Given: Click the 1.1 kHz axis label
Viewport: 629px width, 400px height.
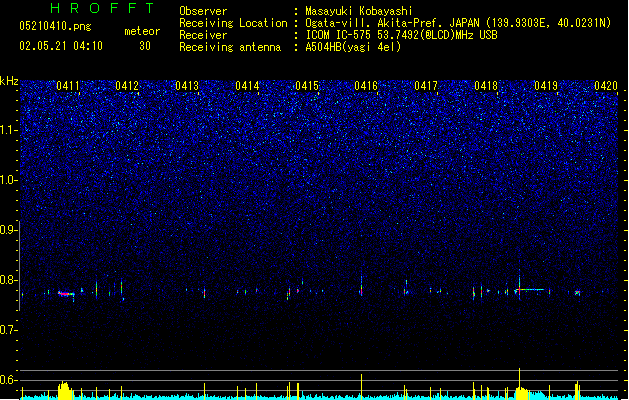Looking at the screenshot, I should (9, 131).
